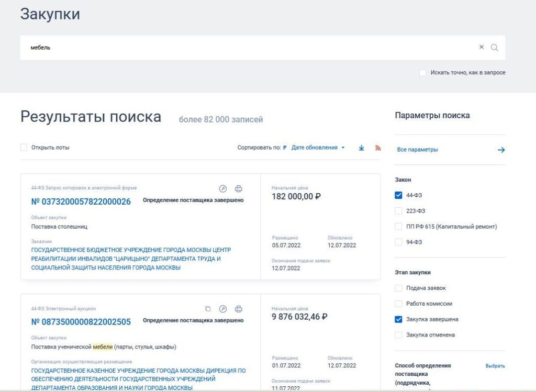Clear the search query with the X icon
The width and height of the screenshot is (536, 392).
coord(482,47)
